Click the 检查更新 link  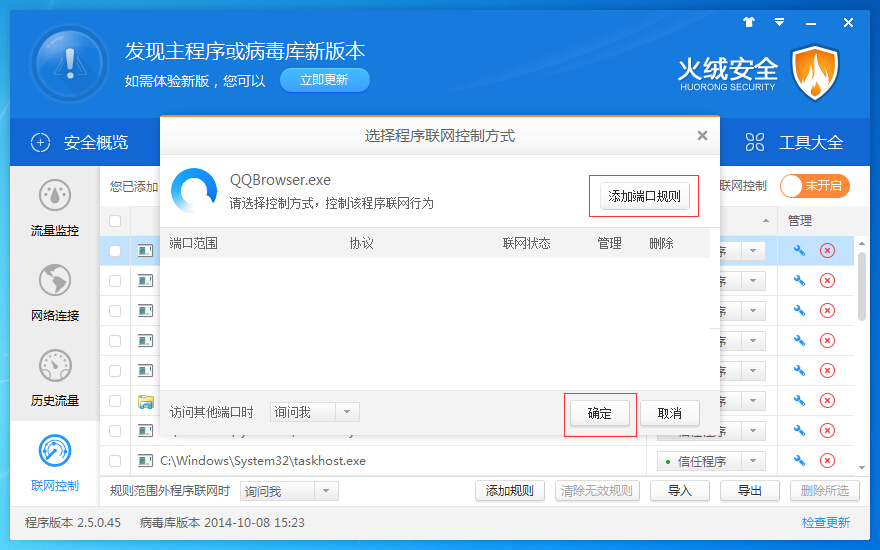coord(825,522)
